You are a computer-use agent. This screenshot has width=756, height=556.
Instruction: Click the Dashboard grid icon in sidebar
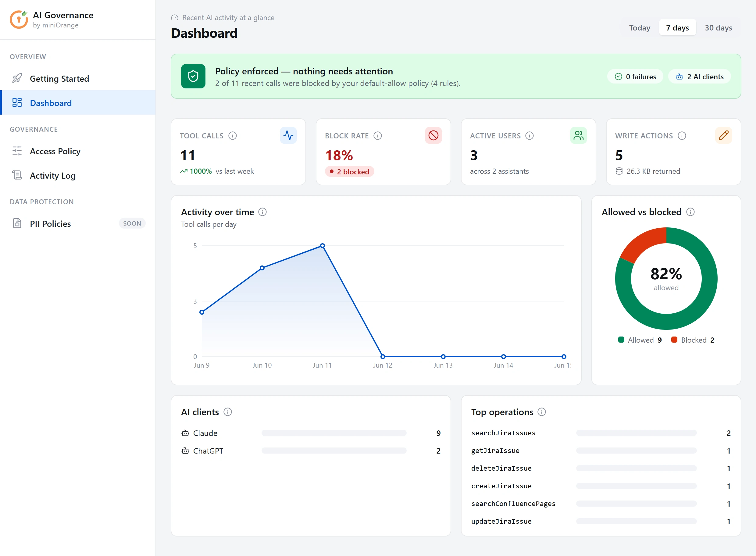pos(17,103)
